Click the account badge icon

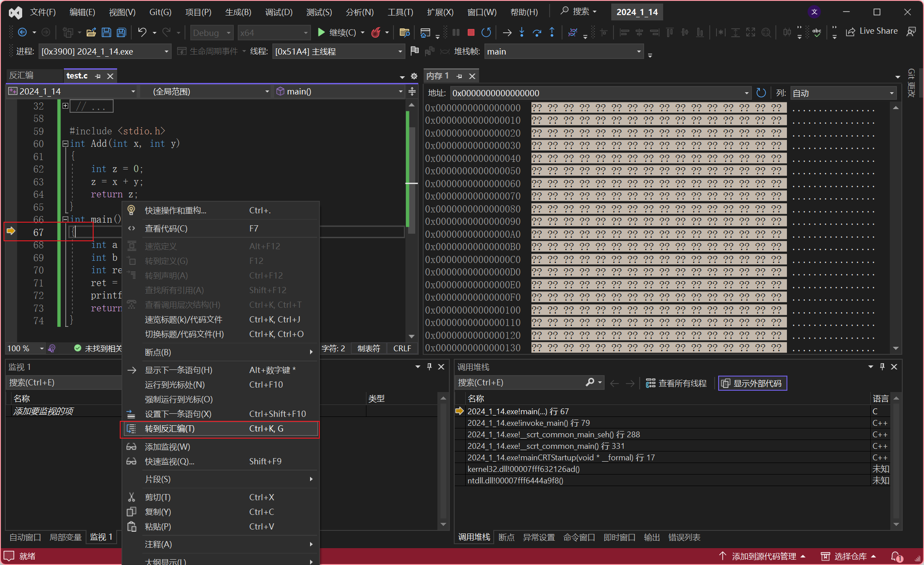click(814, 12)
